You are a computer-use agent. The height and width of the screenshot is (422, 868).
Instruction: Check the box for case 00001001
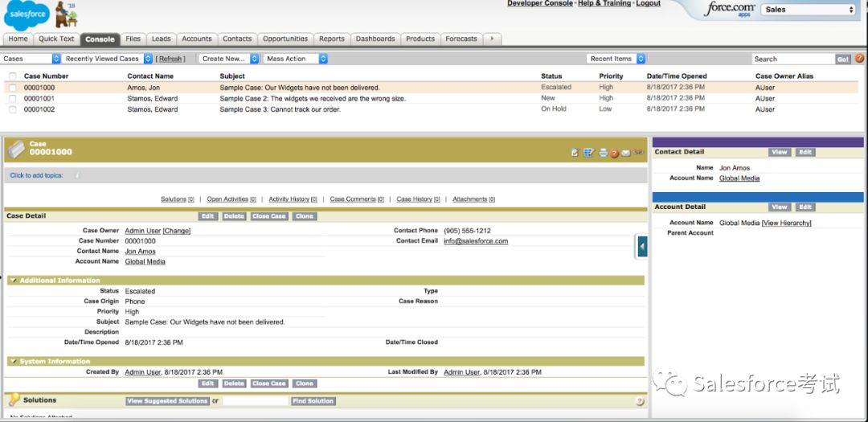[12, 99]
